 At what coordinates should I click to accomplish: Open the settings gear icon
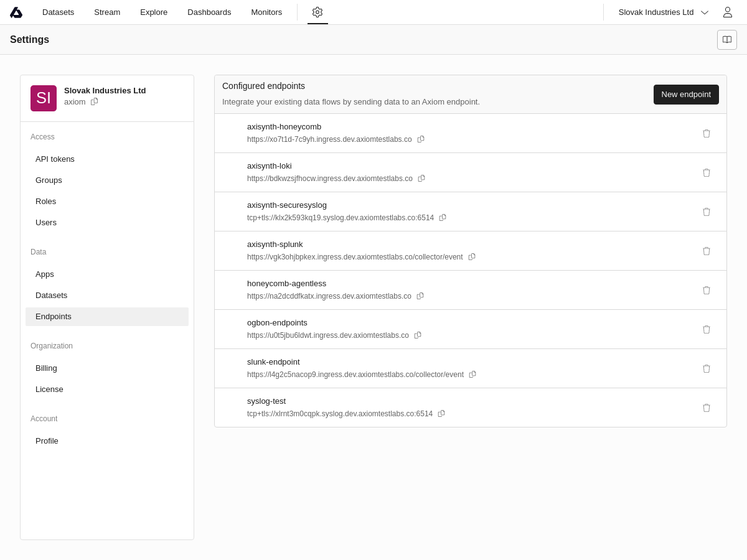coord(317,12)
